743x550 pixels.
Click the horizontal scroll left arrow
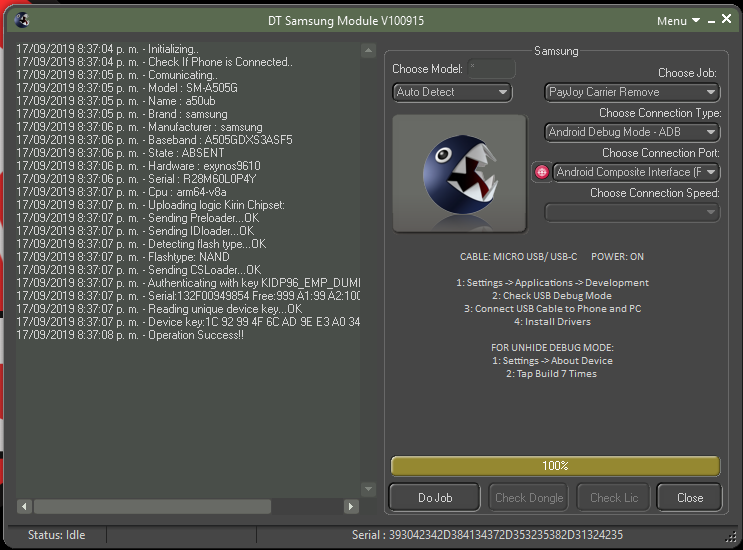[24, 506]
